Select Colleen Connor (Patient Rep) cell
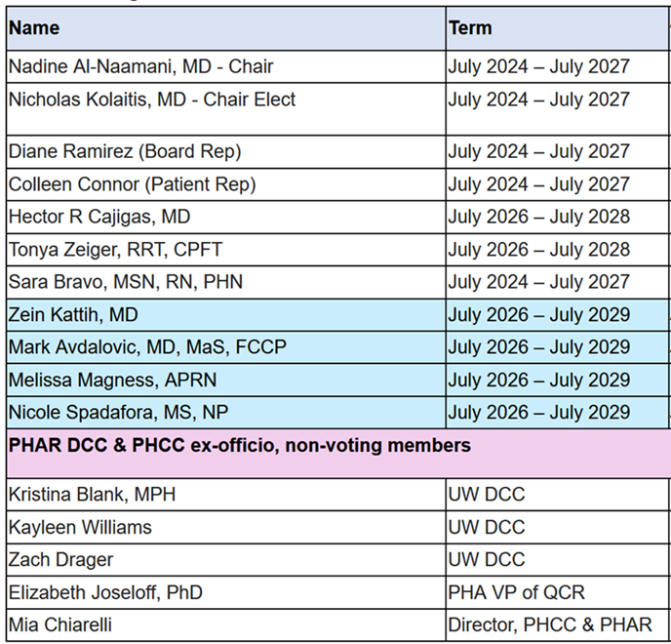 (x=226, y=184)
